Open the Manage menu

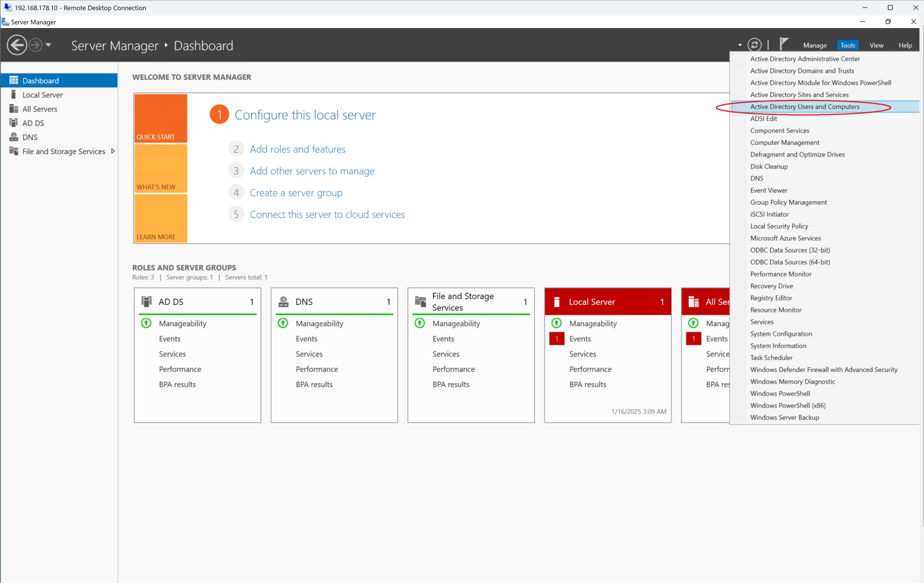[x=814, y=45]
